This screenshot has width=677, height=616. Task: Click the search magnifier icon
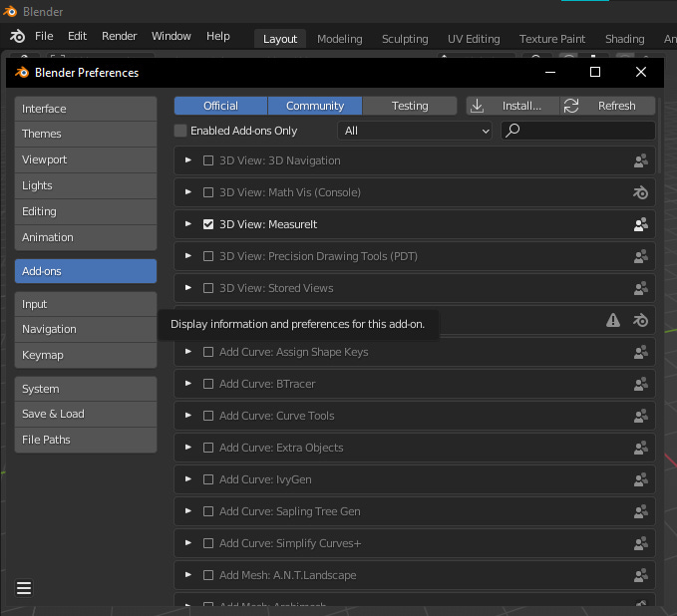(x=512, y=131)
